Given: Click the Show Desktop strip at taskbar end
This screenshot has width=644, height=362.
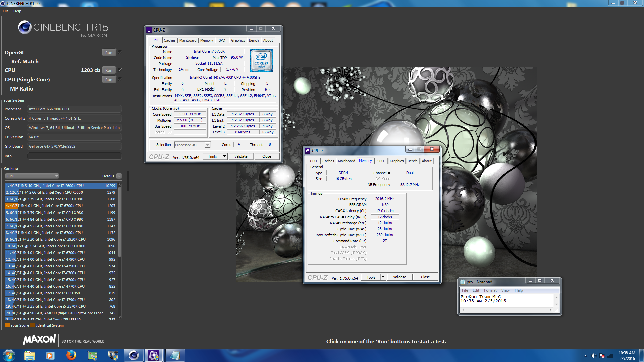Looking at the screenshot, I should pos(641,356).
